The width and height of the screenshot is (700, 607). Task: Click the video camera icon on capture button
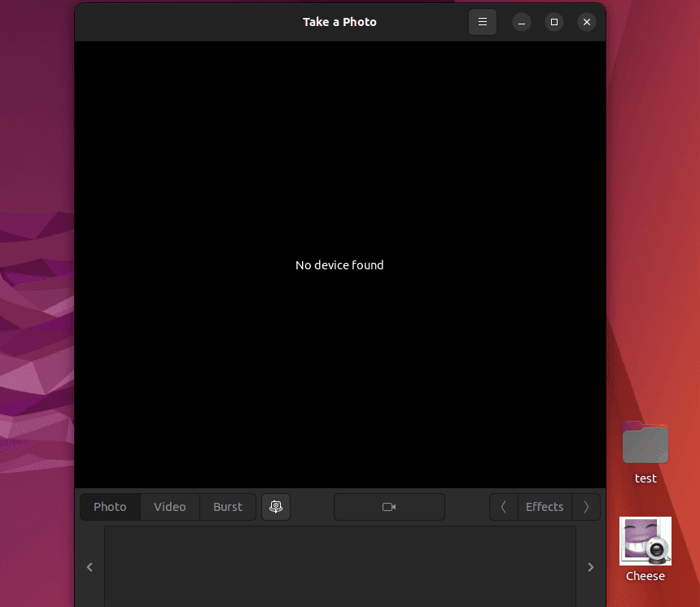tap(389, 506)
